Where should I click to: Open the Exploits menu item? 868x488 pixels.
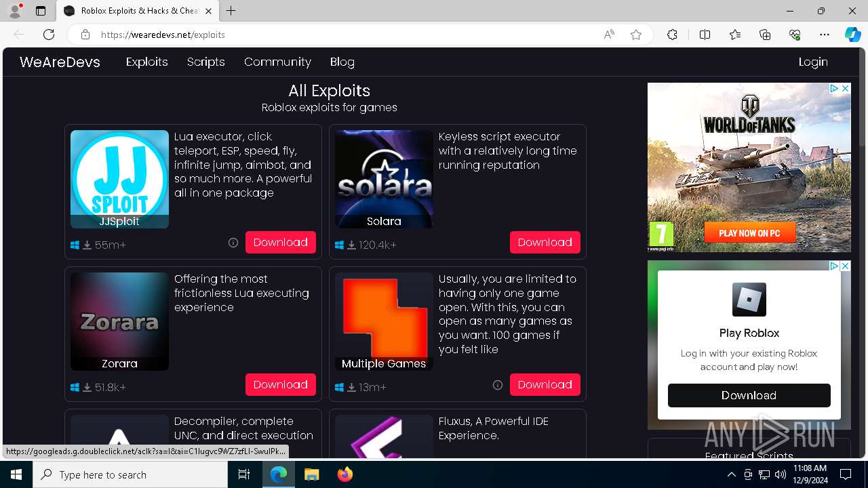147,62
